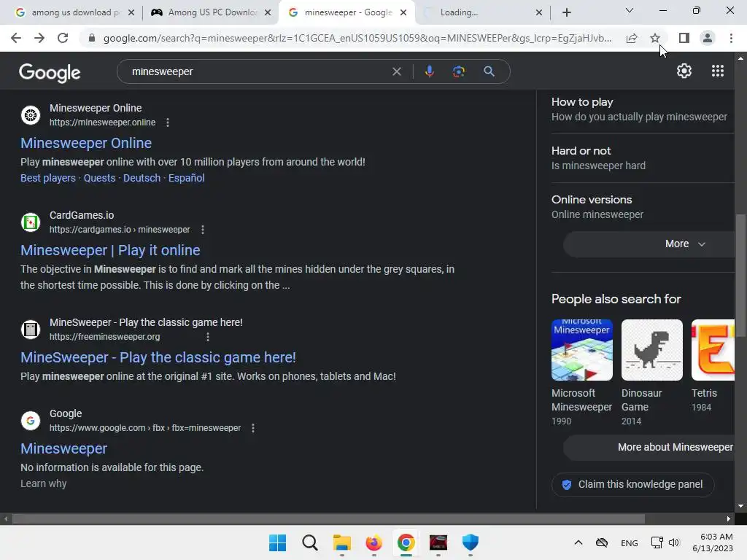Screen dimensions: 747x560
Task: Select Dinosaur Game thumbnail
Action: 651,350
